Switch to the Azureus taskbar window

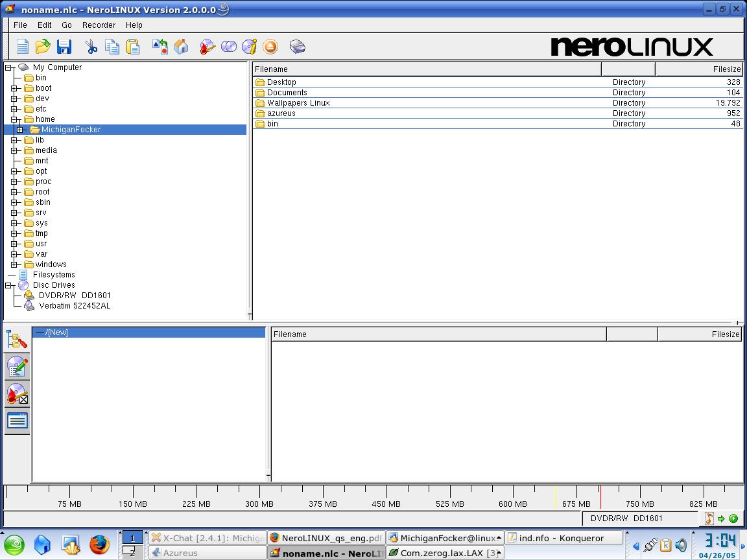click(207, 553)
